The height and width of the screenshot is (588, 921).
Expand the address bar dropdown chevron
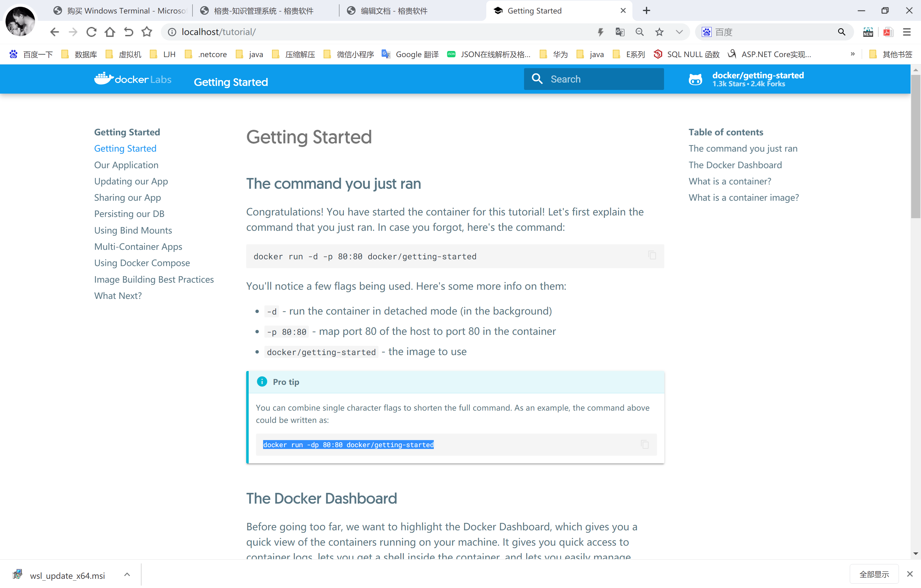point(679,32)
